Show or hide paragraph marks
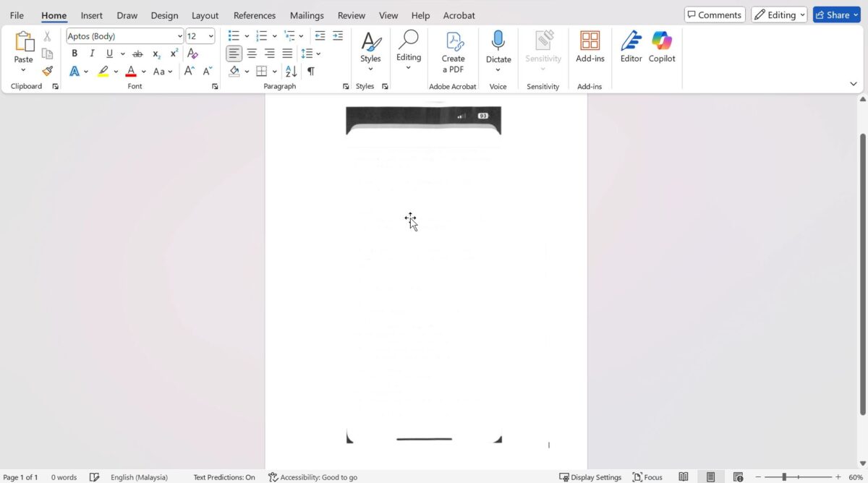This screenshot has width=868, height=483. (x=311, y=71)
